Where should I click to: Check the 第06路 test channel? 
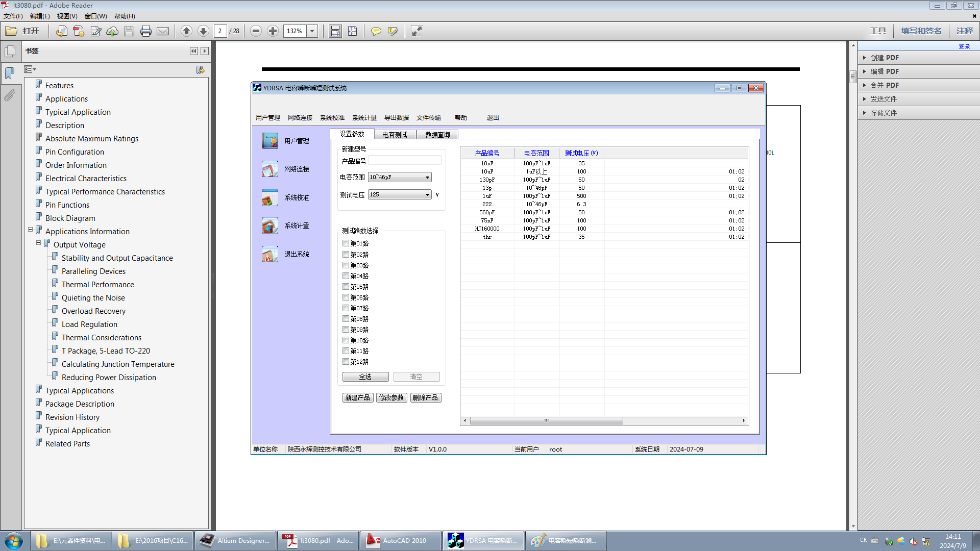pyautogui.click(x=346, y=297)
